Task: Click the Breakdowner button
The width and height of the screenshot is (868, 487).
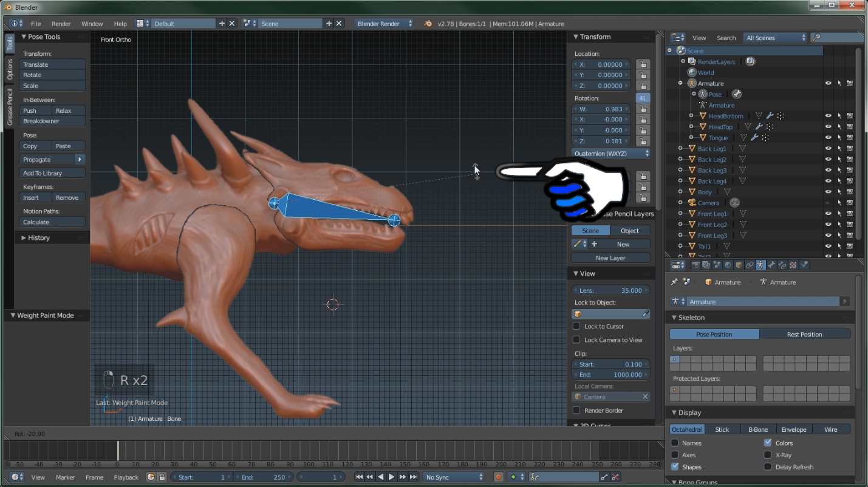Action: [52, 121]
